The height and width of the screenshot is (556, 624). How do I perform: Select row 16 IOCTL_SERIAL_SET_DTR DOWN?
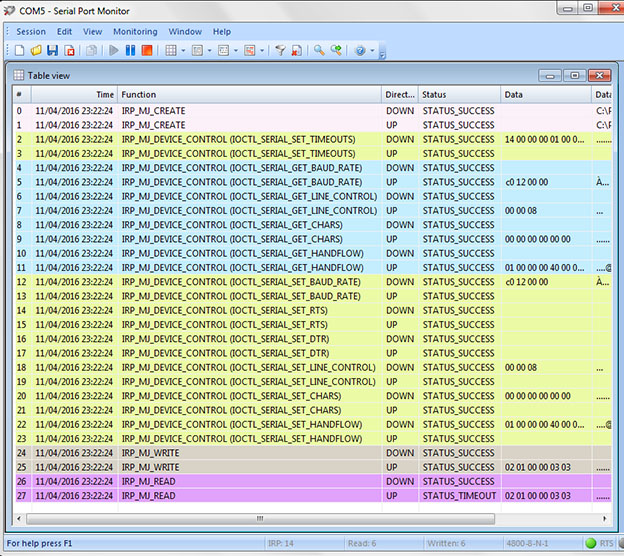[312, 339]
